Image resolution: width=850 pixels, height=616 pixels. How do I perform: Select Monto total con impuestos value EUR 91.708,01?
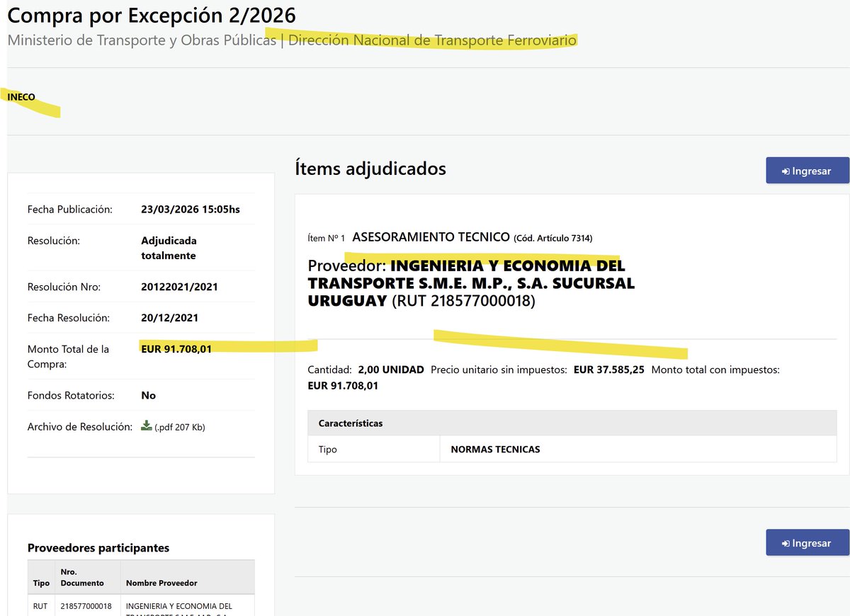click(x=343, y=386)
